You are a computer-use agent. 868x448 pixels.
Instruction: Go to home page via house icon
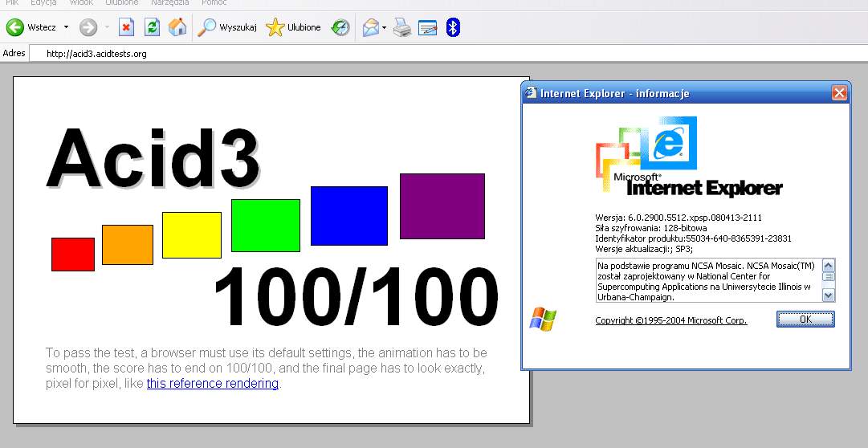coord(177,27)
